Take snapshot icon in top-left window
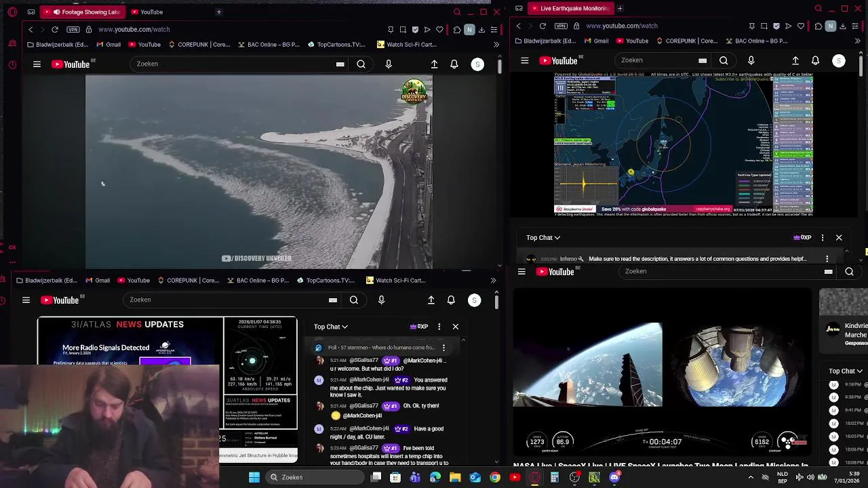Viewport: 868px width, 488px height. [403, 29]
